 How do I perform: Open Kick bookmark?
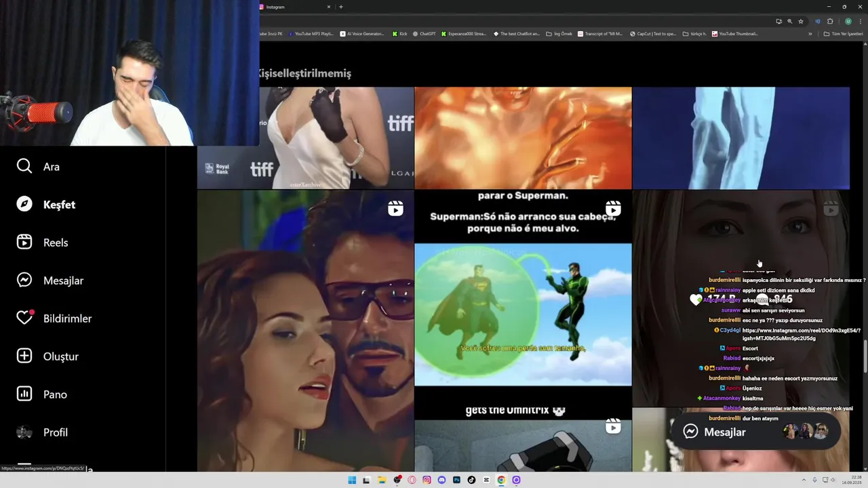[x=399, y=33]
